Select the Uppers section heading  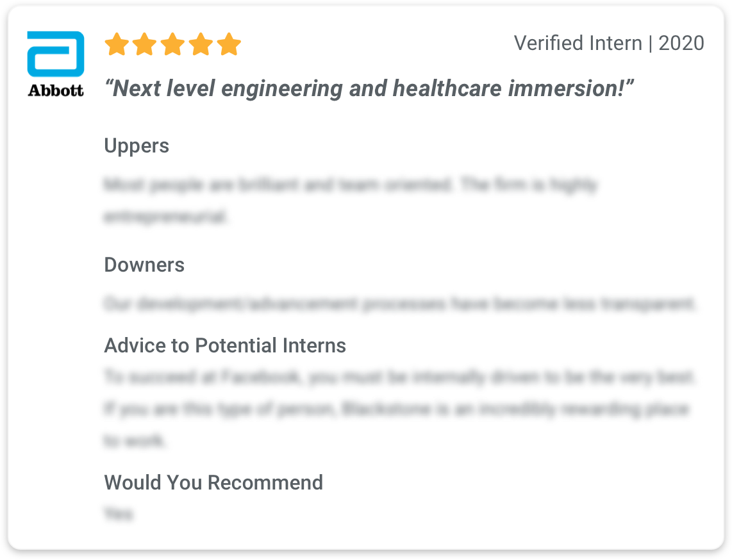click(137, 146)
